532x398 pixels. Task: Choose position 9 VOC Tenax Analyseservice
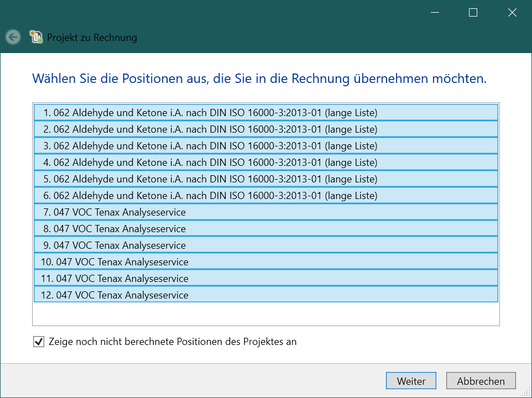266,245
